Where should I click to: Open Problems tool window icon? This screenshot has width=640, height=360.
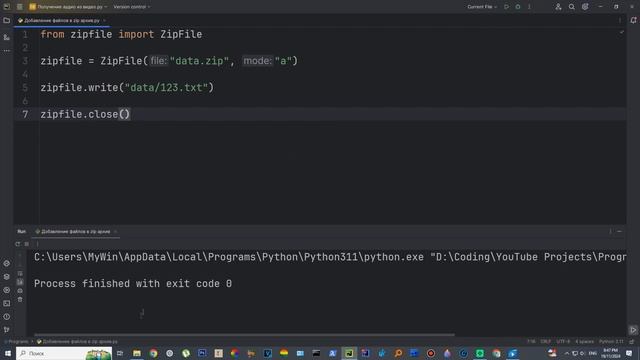tap(7, 317)
